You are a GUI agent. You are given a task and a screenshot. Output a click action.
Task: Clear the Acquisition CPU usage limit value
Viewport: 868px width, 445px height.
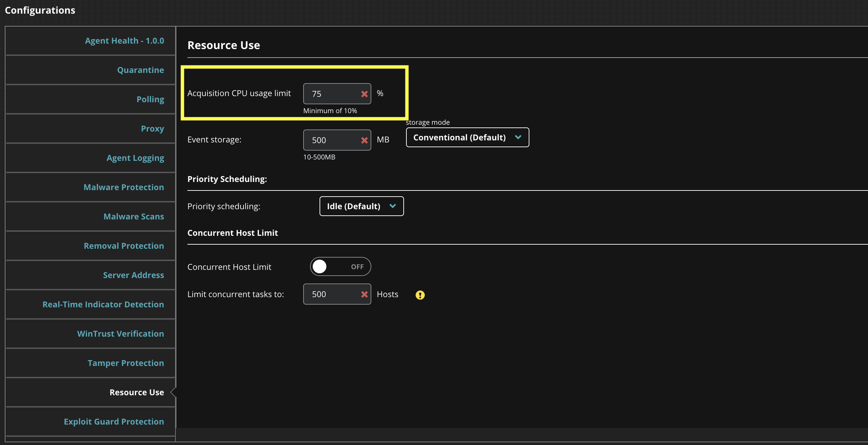click(364, 94)
